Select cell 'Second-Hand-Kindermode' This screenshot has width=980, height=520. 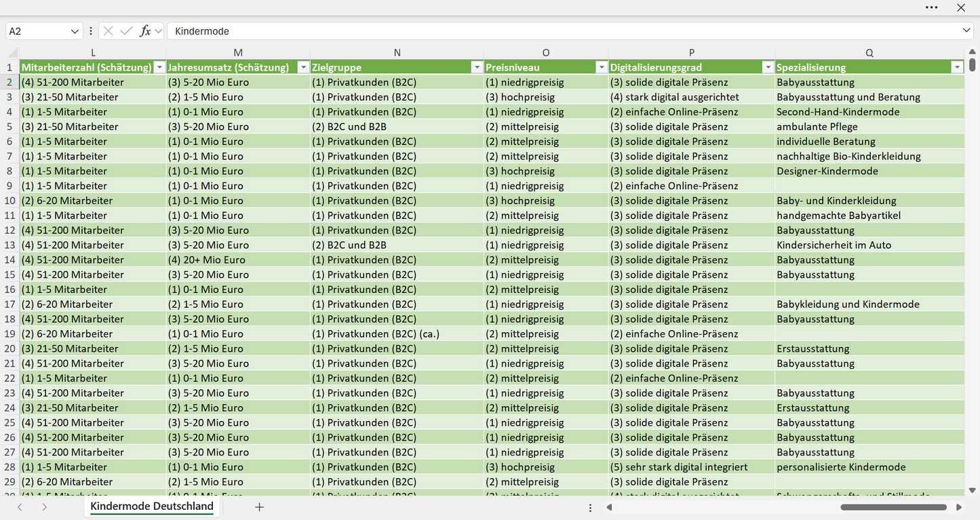pyautogui.click(x=869, y=112)
